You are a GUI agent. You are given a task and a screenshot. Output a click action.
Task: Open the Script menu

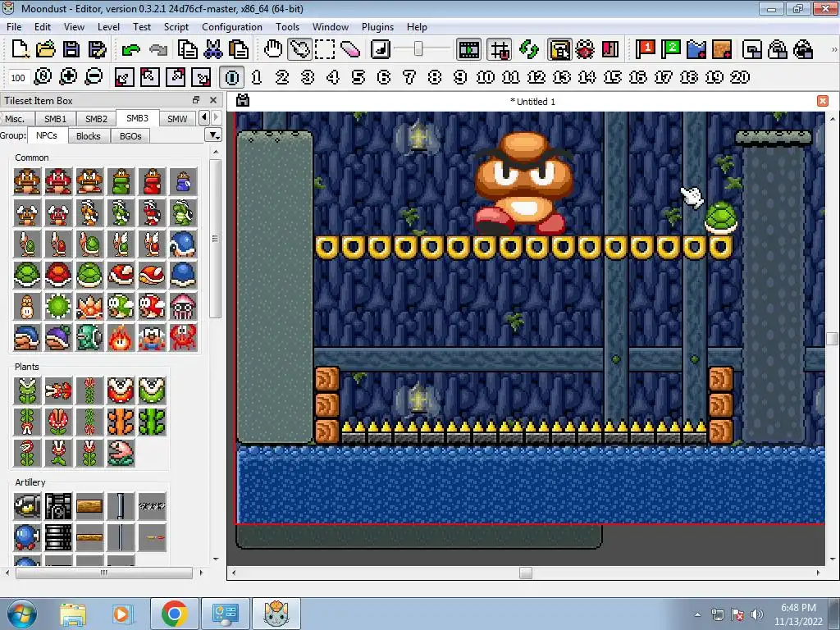(176, 27)
